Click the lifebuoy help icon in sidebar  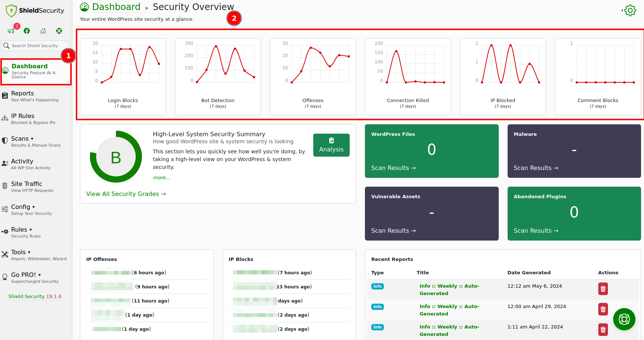(x=59, y=31)
